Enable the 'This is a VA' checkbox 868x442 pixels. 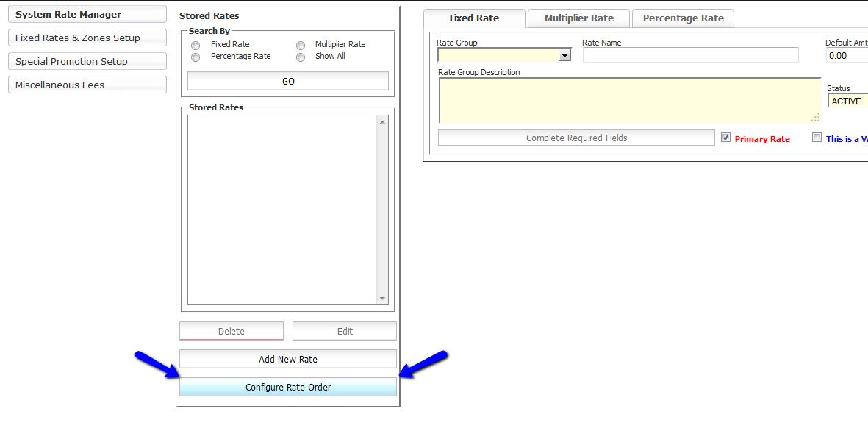coord(817,138)
